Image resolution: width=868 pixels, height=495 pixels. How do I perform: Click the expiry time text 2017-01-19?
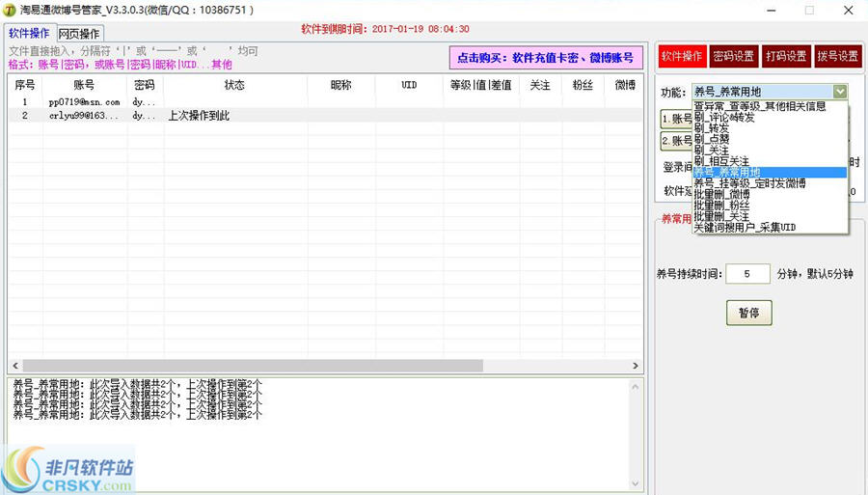coord(420,29)
